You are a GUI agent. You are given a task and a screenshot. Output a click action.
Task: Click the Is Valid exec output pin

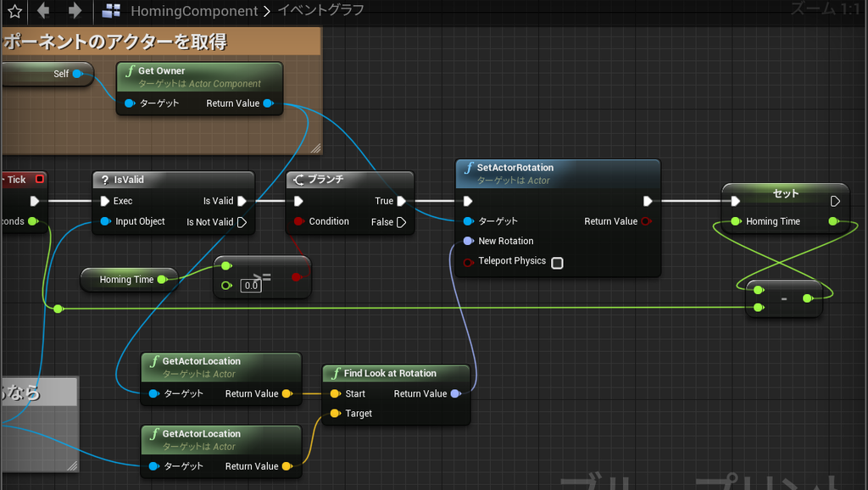242,201
